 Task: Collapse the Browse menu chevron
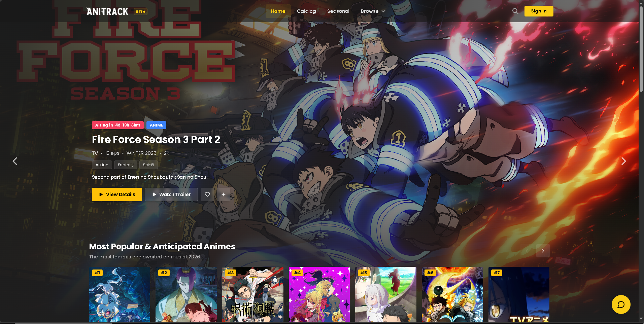point(383,11)
